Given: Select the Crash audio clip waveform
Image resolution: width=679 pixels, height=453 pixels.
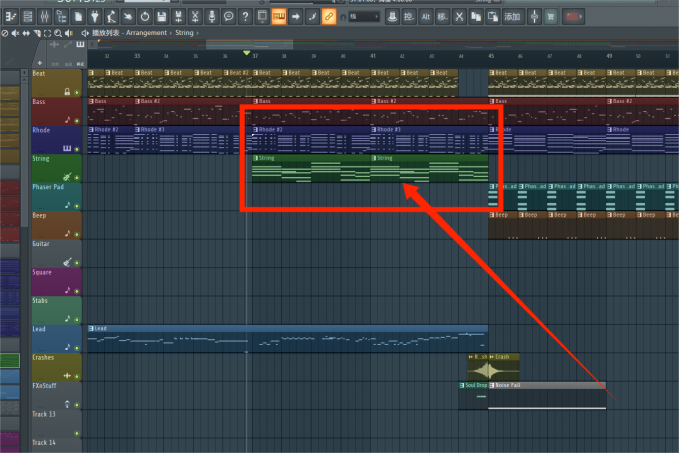Looking at the screenshot, I should (504, 371).
